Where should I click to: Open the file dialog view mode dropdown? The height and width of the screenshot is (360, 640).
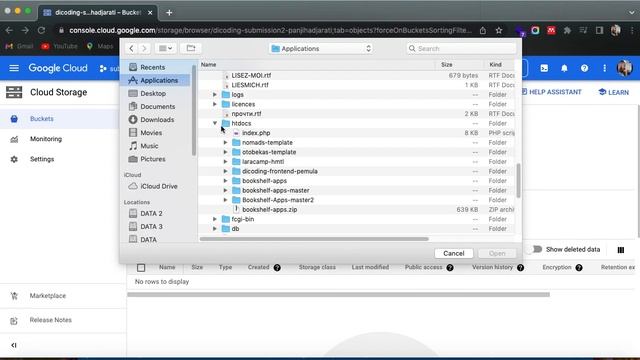(165, 48)
